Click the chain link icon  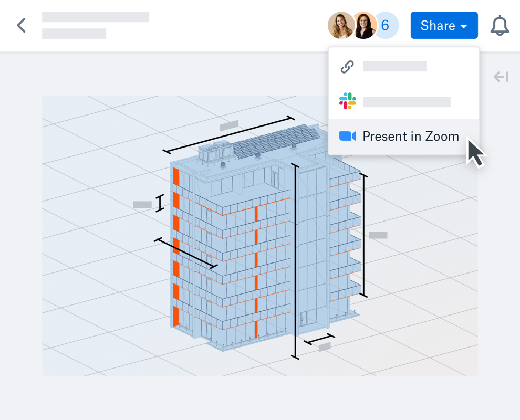click(x=347, y=67)
